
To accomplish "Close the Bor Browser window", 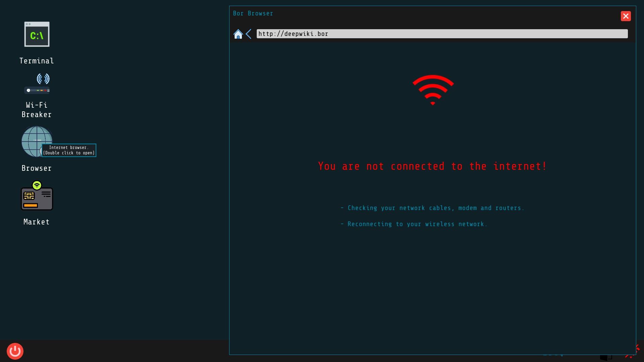I will [x=626, y=16].
